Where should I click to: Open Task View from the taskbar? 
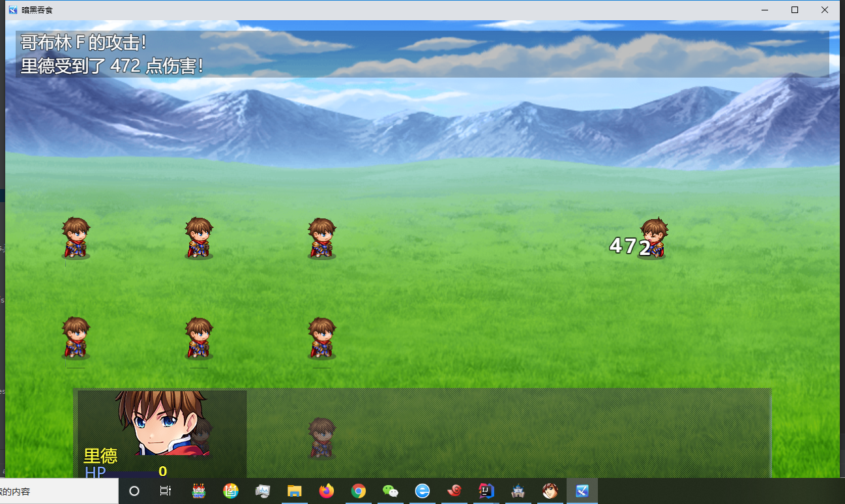(166, 491)
